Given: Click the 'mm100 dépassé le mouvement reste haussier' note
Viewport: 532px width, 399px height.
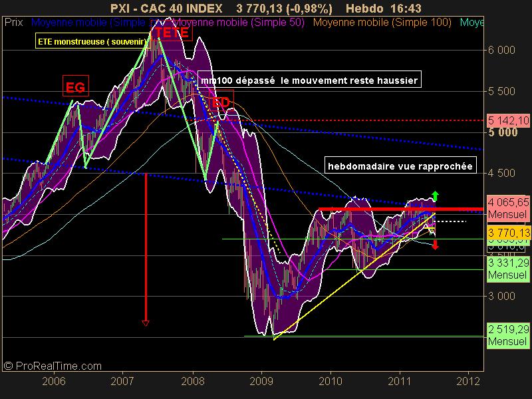Looking at the screenshot, I should coord(309,80).
